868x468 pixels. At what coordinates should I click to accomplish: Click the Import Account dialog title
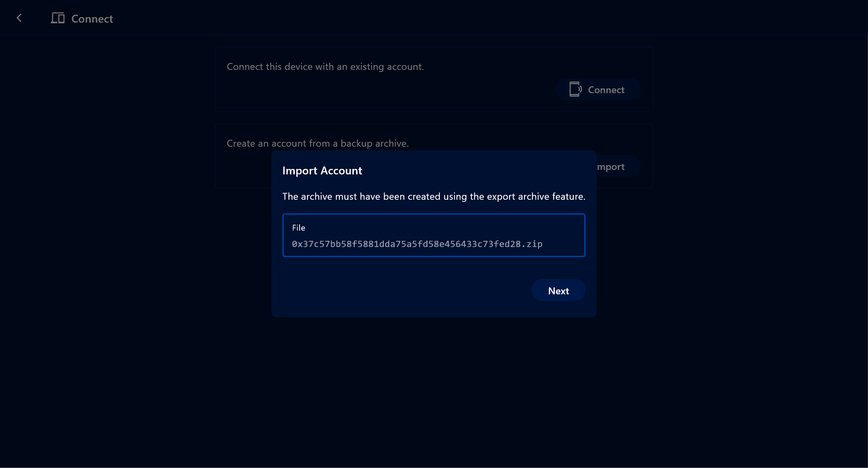click(x=322, y=171)
